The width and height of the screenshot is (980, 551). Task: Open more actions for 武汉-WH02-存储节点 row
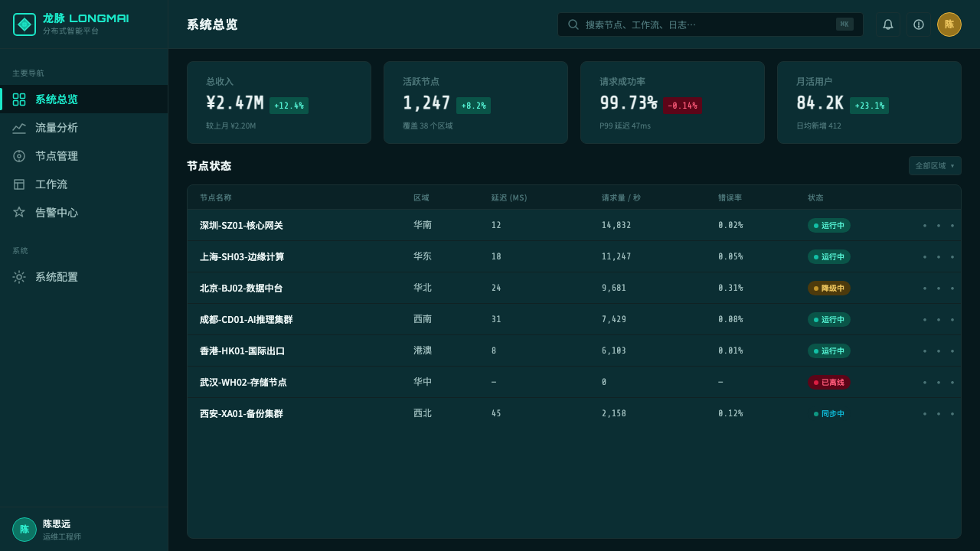click(939, 383)
